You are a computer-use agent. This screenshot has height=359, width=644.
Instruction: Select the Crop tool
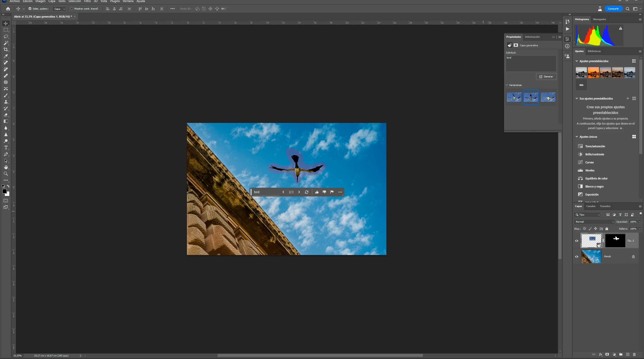[x=6, y=49]
